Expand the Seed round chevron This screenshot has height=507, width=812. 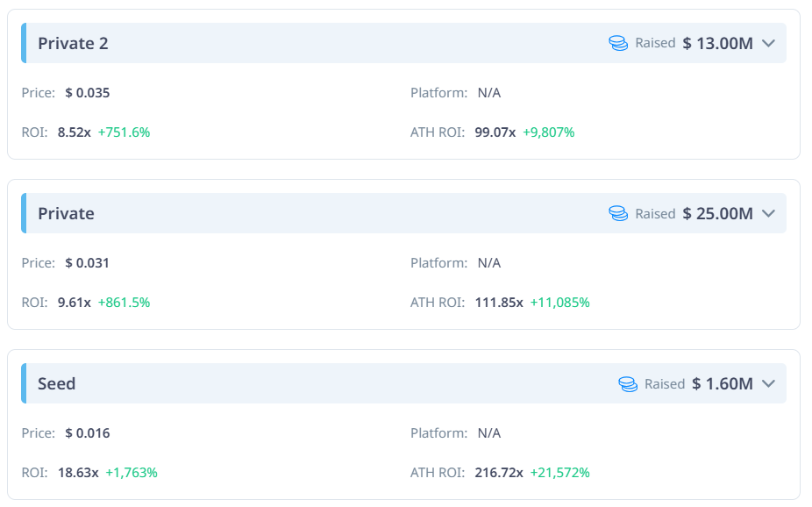tap(768, 383)
